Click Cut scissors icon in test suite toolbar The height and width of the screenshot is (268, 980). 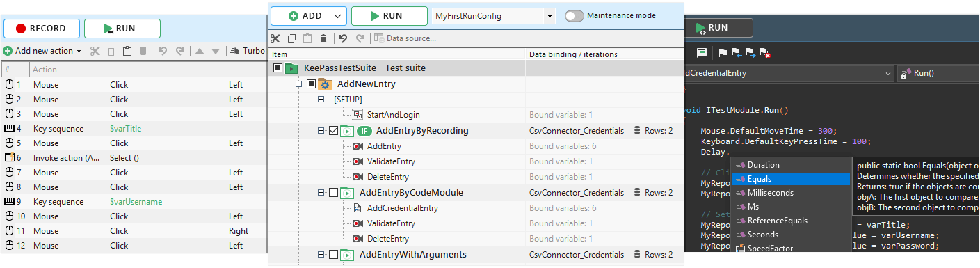pos(276,38)
